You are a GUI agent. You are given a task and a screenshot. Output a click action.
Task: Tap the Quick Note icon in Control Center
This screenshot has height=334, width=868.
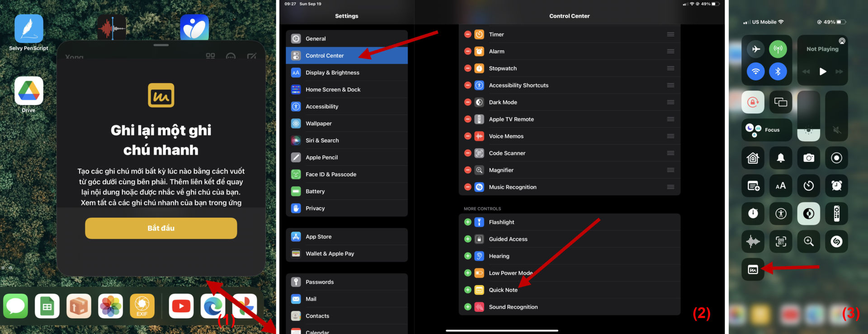coord(753,270)
